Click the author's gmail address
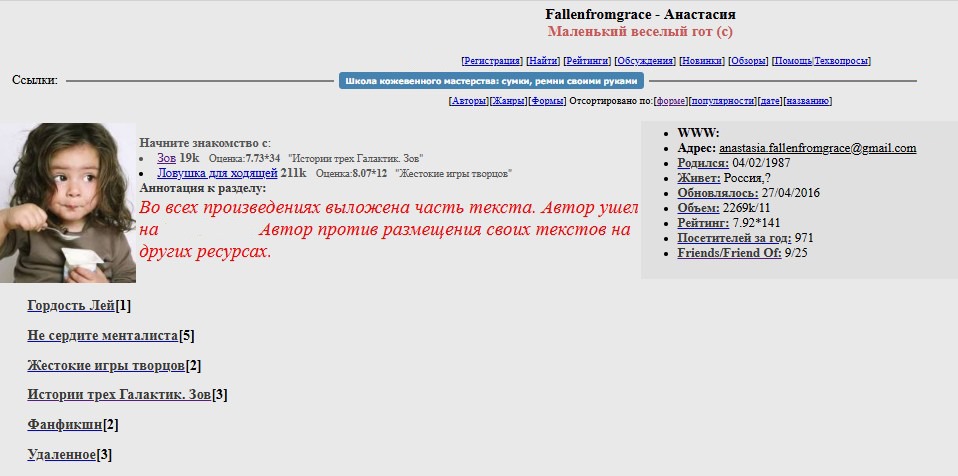Image resolution: width=958 pixels, height=476 pixels. pyautogui.click(x=817, y=148)
